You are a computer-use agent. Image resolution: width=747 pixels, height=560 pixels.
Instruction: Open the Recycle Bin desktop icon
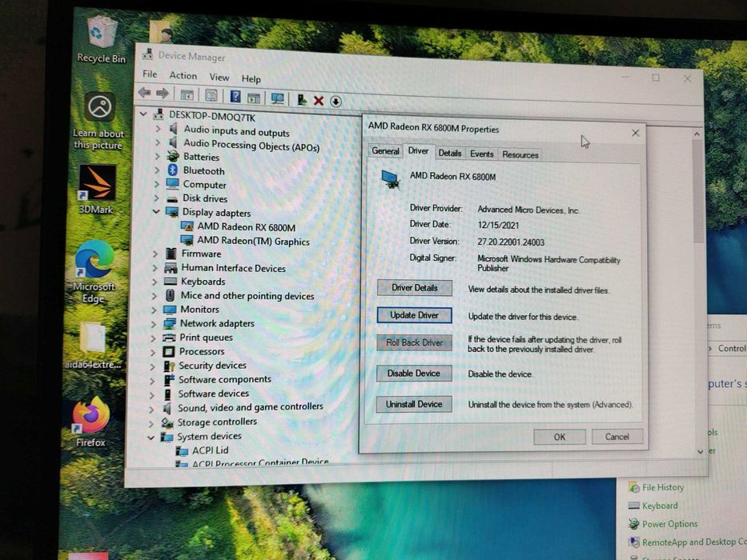[102, 39]
